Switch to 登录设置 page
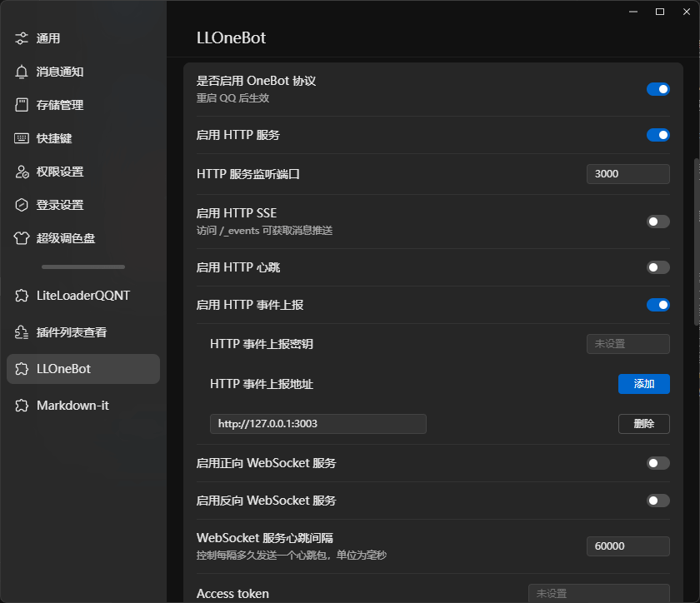 [x=83, y=205]
